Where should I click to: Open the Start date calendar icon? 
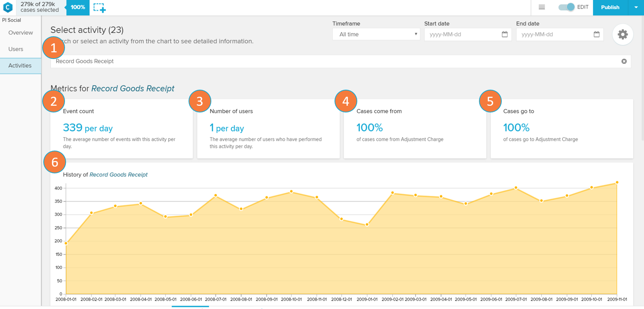[x=504, y=34]
